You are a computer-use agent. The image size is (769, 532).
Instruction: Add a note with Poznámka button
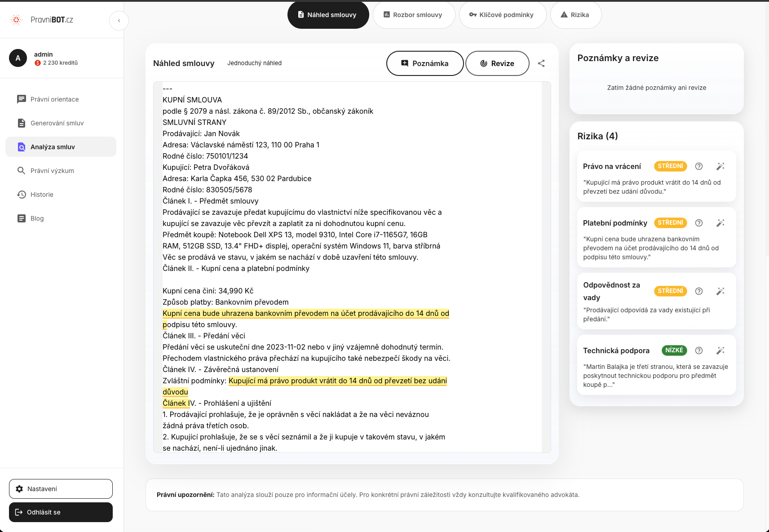pyautogui.click(x=425, y=63)
